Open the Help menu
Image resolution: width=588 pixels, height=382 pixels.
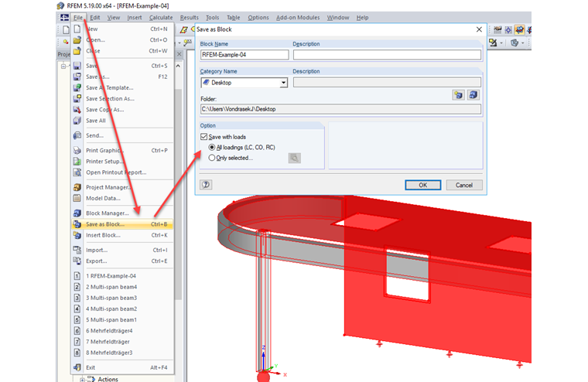(x=362, y=18)
